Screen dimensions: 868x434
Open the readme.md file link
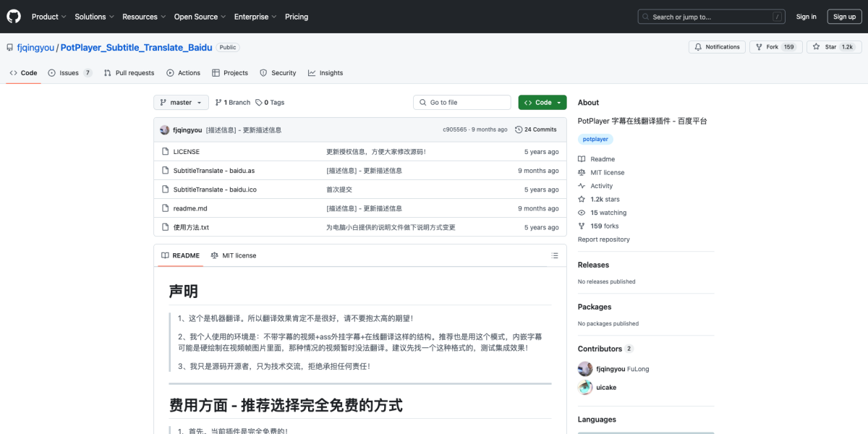pyautogui.click(x=190, y=208)
